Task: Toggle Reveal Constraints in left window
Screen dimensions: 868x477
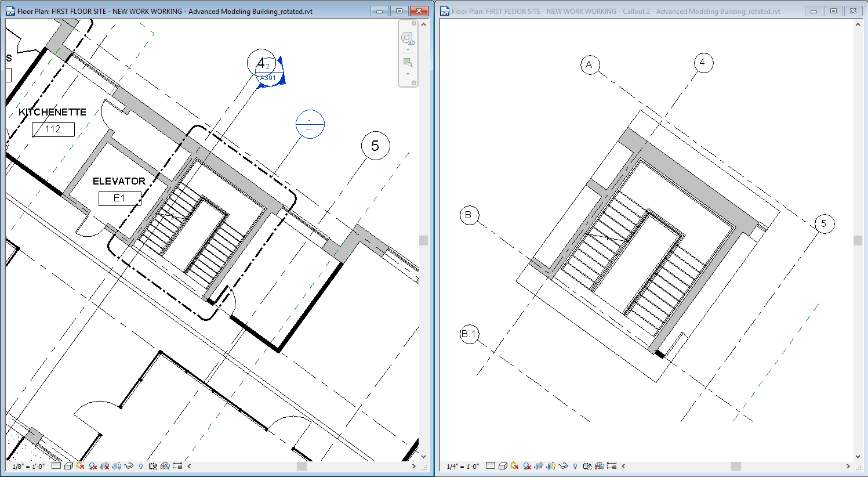Action: tap(177, 465)
